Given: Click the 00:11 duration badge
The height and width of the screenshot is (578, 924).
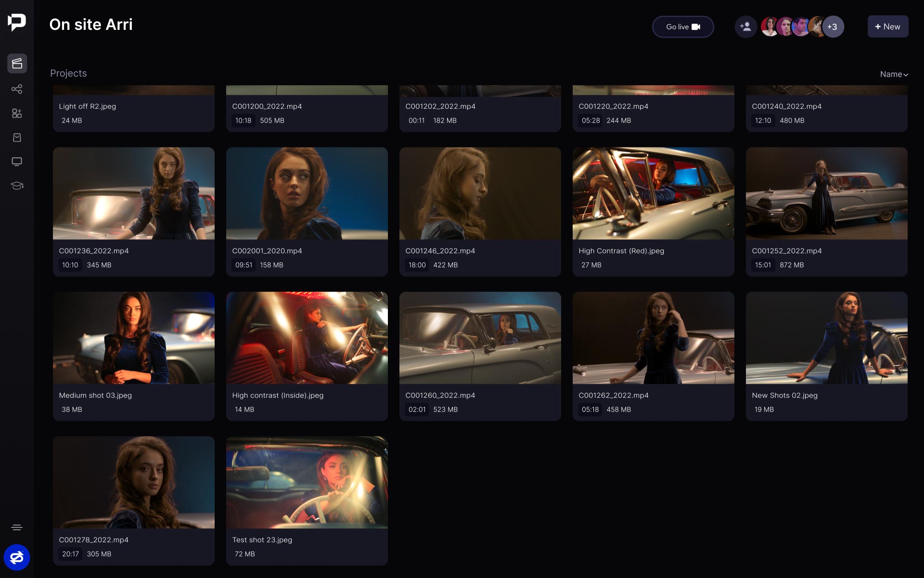Looking at the screenshot, I should tap(417, 120).
